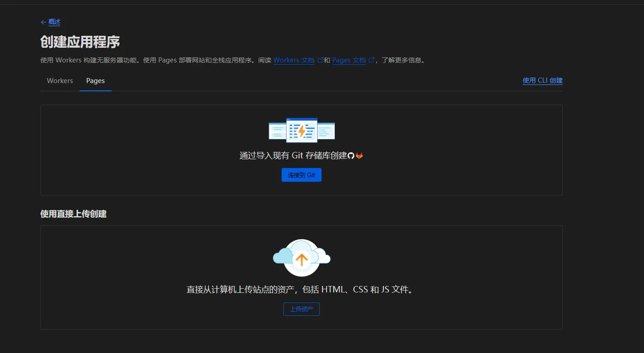Screen dimensions: 644x353
Task: Click the 连接到 Git button
Action: [301, 175]
